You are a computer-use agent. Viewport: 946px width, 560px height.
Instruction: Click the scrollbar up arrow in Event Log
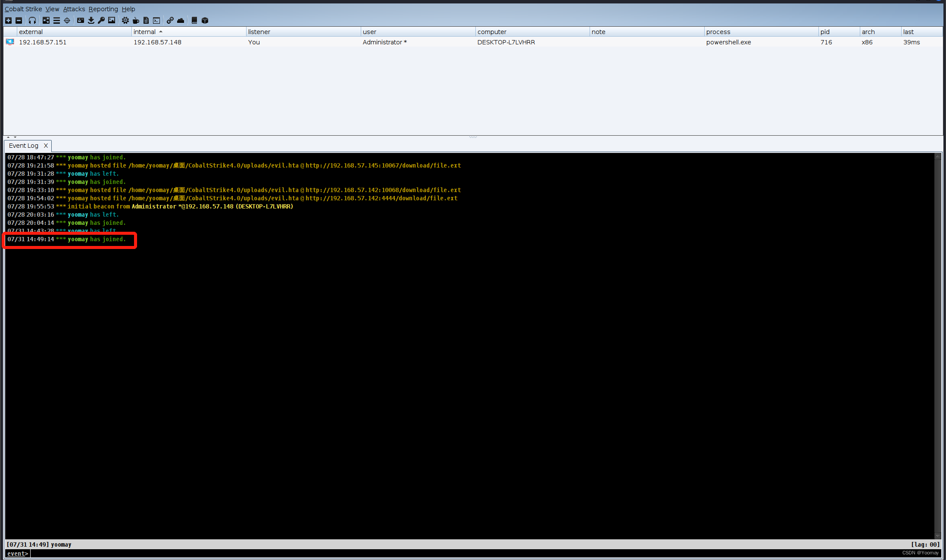pos(937,157)
